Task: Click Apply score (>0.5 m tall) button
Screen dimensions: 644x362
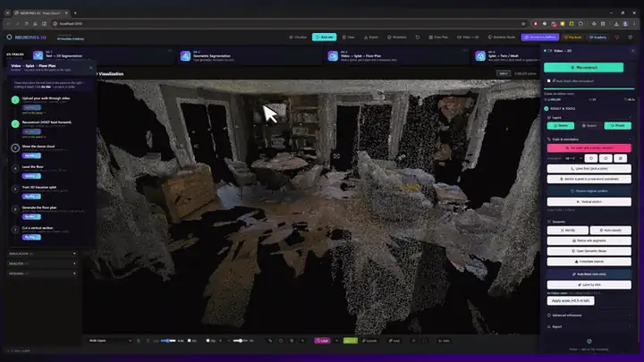Action: click(x=571, y=301)
